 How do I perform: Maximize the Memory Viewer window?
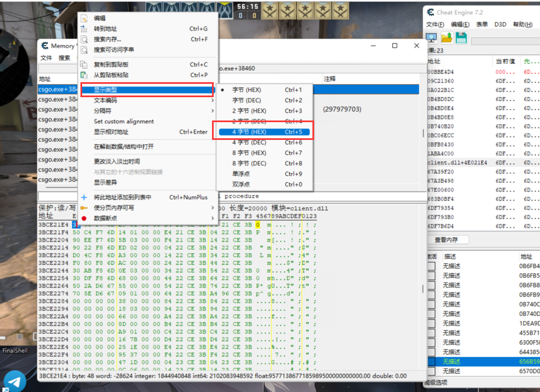pyautogui.click(x=395, y=46)
